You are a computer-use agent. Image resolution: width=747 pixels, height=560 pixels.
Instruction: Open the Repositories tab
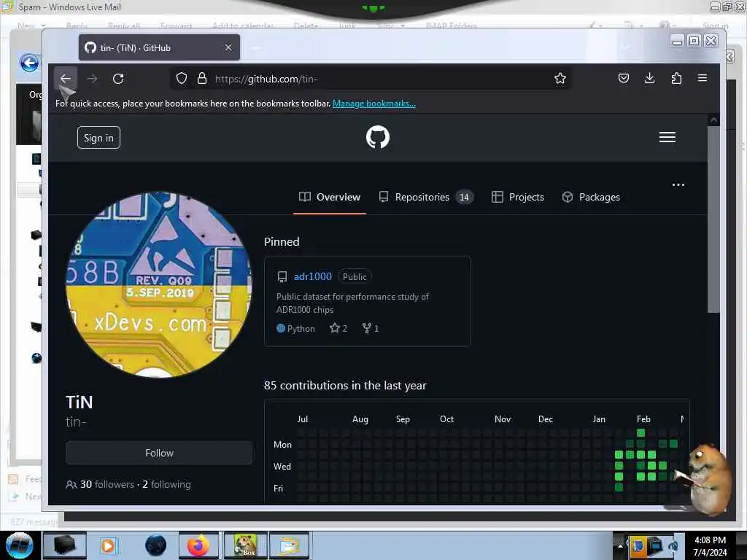tap(426, 197)
